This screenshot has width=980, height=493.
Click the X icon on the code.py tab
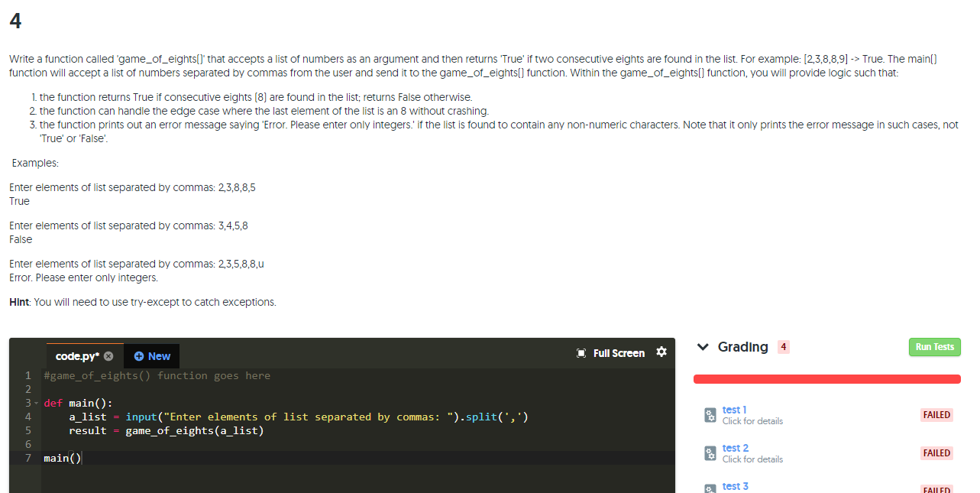click(108, 355)
